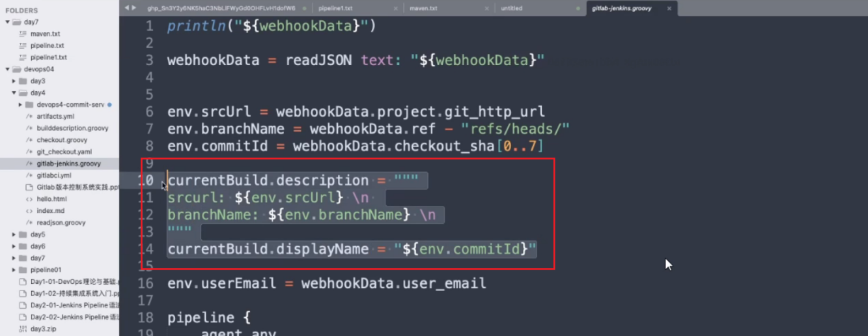Click the pipeline keyword on line 18
This screenshot has width=868, height=336.
coord(201,318)
